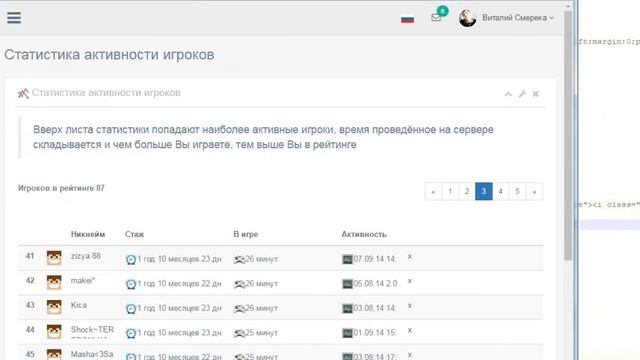Click gamepad icon in makei* row
Image resolution: width=640 pixels, height=360 pixels.
(239, 284)
